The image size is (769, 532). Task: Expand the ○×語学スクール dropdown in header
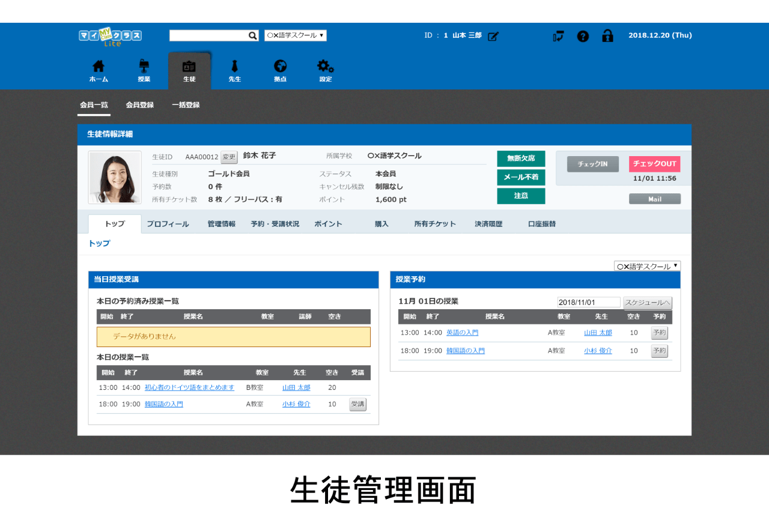pyautogui.click(x=295, y=35)
